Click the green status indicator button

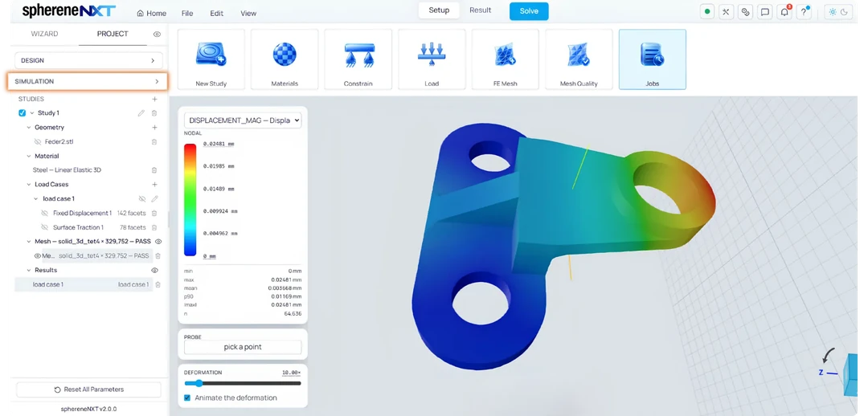tap(707, 11)
